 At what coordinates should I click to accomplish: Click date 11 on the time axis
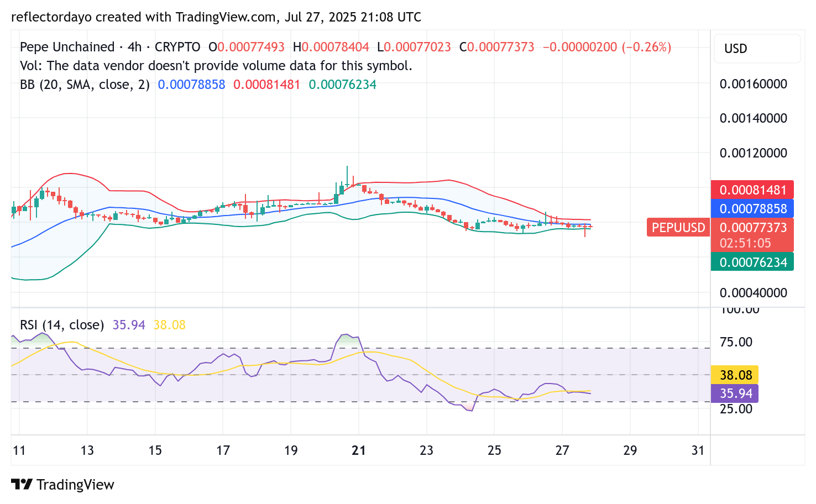[19, 450]
